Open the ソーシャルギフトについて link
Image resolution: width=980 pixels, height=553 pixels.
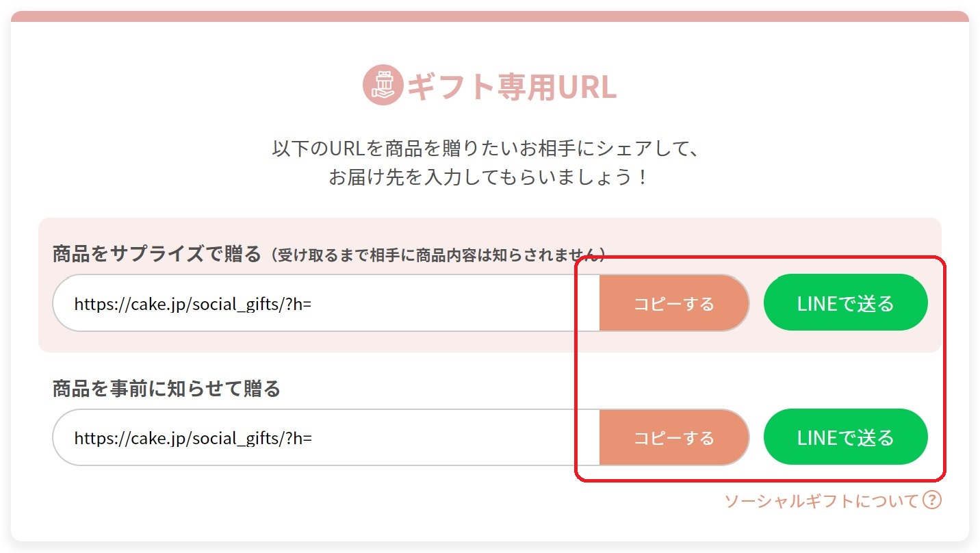click(821, 501)
